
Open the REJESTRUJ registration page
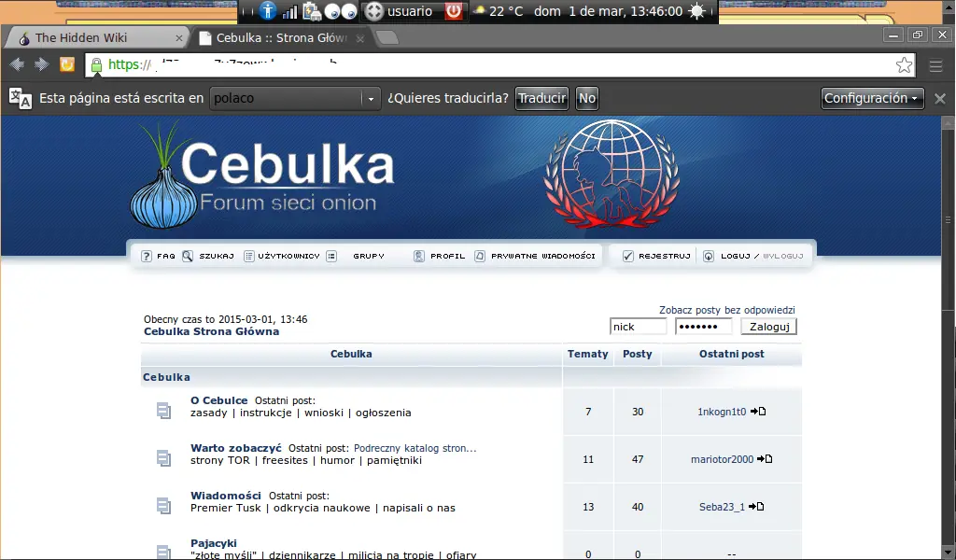point(665,256)
